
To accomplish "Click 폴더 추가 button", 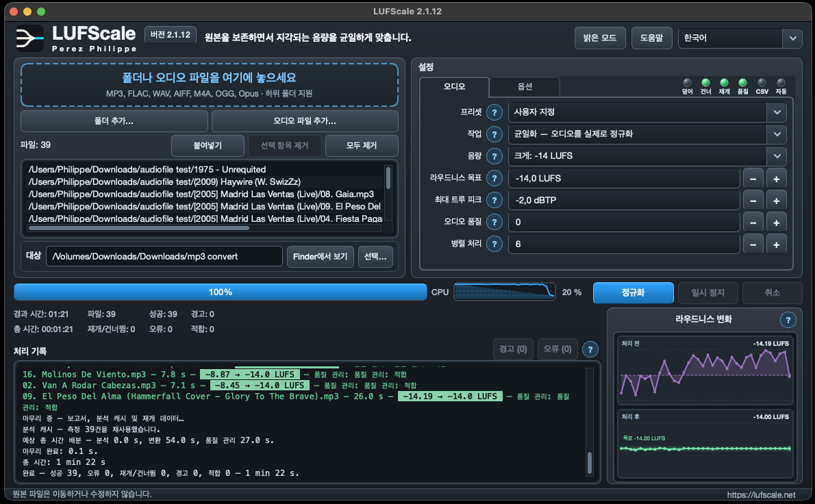I will point(114,121).
